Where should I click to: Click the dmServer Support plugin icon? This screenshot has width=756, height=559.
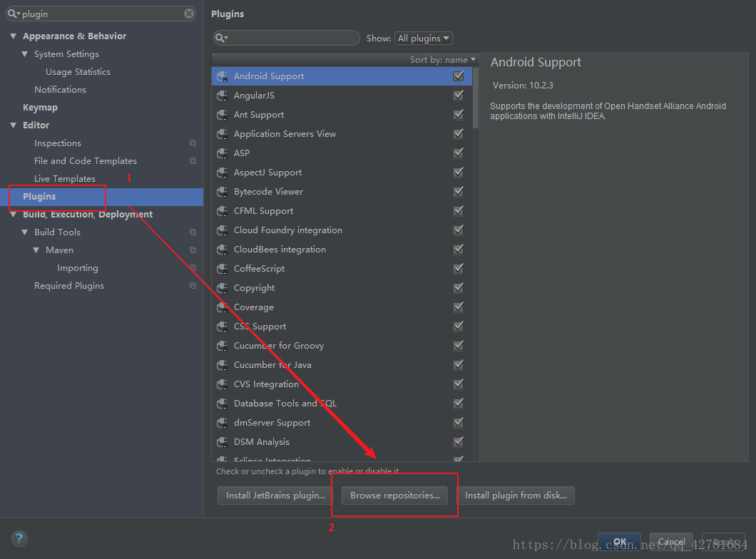tap(223, 423)
